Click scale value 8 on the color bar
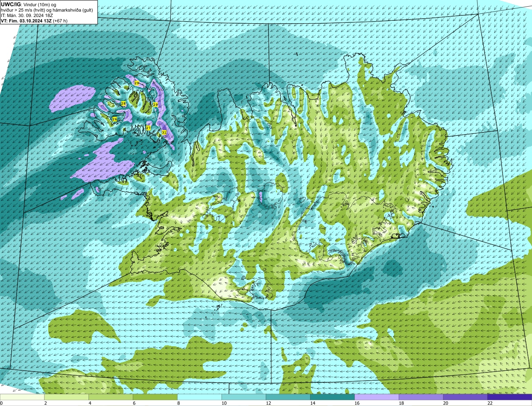 (x=178, y=403)
